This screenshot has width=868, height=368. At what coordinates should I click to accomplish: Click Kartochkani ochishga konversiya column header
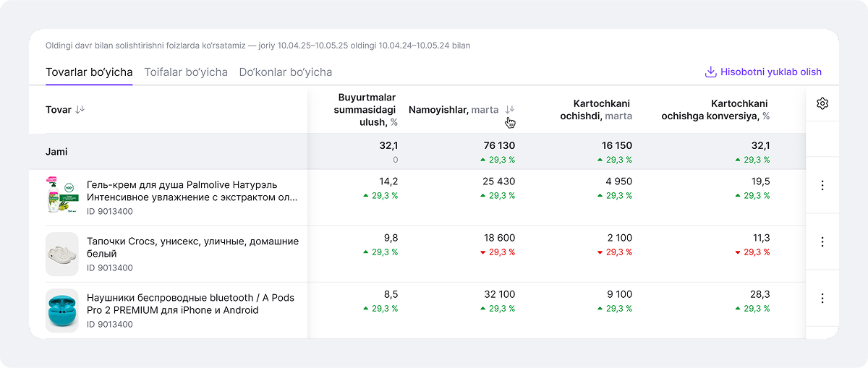(x=715, y=109)
